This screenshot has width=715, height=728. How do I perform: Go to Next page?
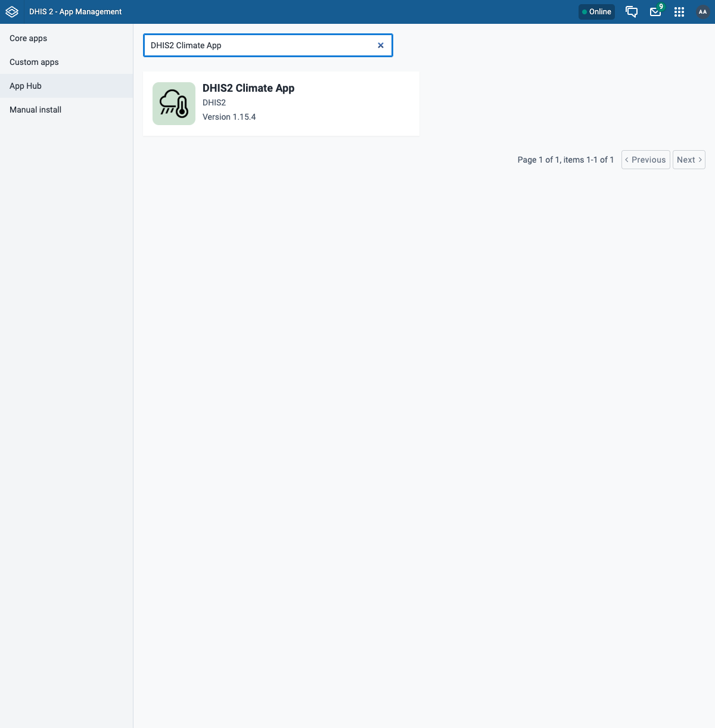click(689, 160)
